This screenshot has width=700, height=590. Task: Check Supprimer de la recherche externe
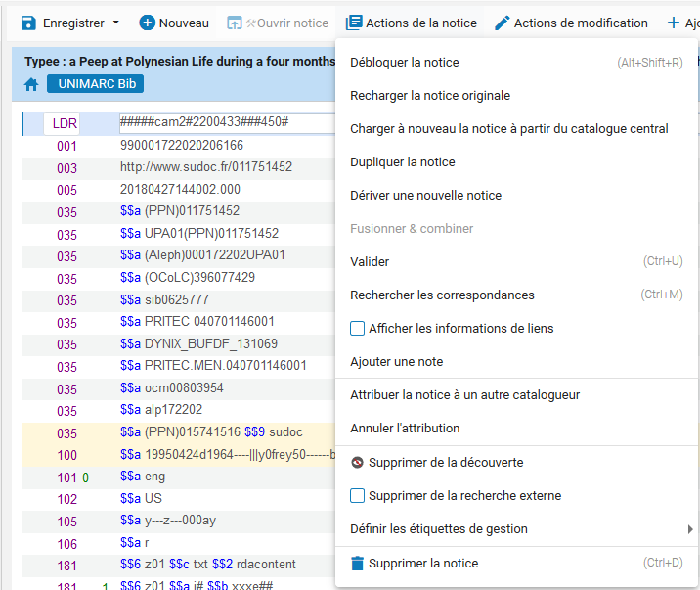358,496
